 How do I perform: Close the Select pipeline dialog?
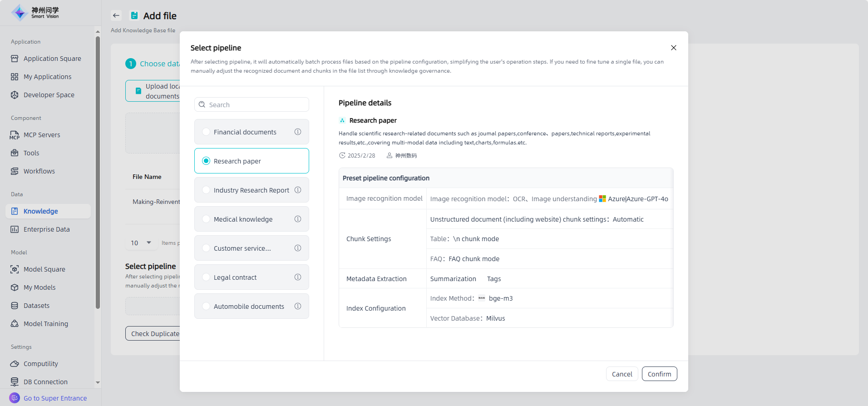pos(673,48)
